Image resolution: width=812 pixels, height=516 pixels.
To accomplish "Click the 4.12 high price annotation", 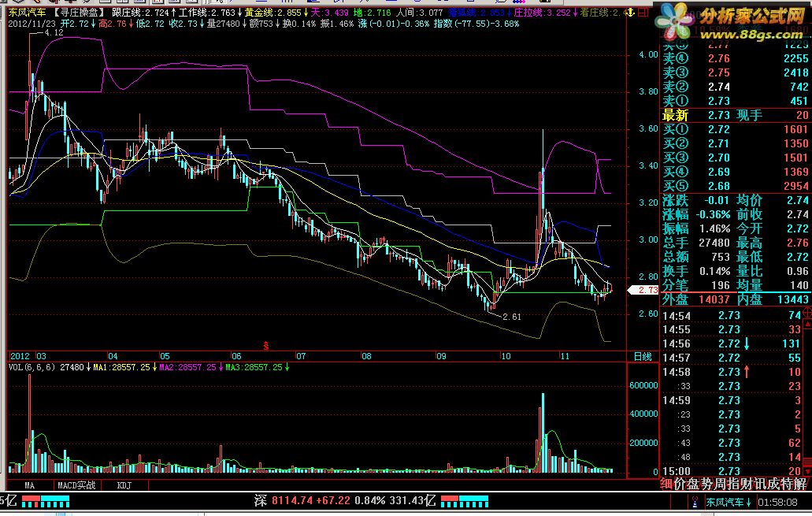I will coord(54,32).
